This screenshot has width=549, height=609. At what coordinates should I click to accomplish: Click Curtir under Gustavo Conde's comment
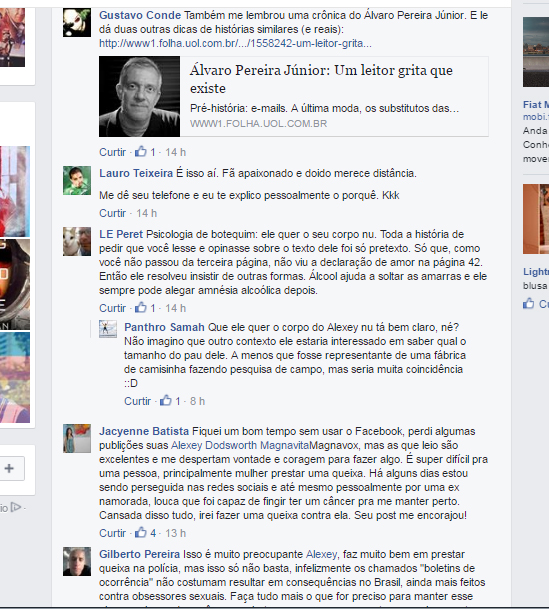(113, 152)
